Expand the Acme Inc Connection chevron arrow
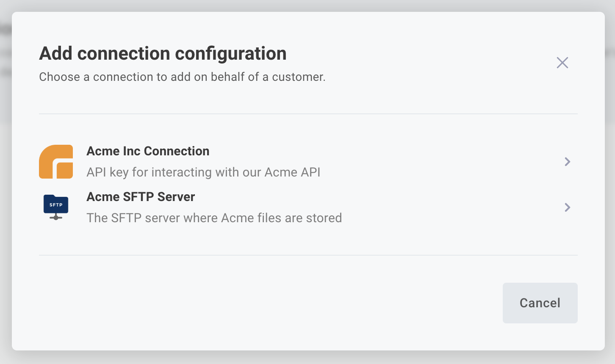615x364 pixels. pyautogui.click(x=567, y=162)
